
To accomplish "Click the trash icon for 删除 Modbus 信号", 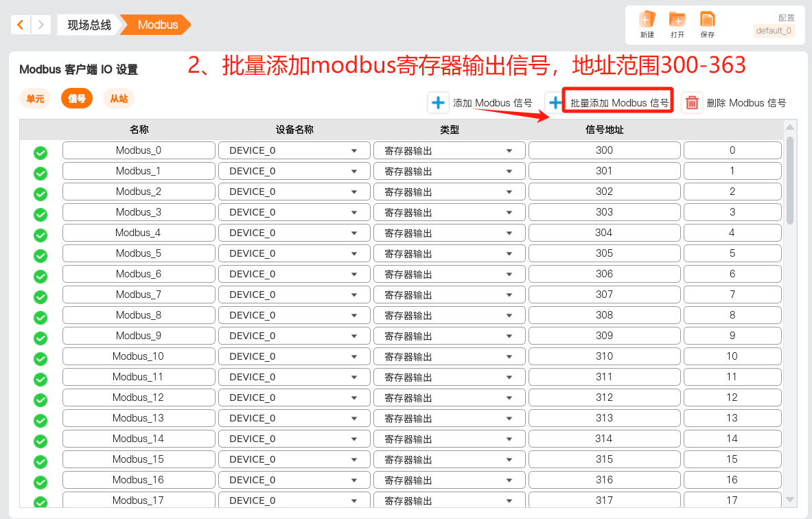I will pos(692,102).
